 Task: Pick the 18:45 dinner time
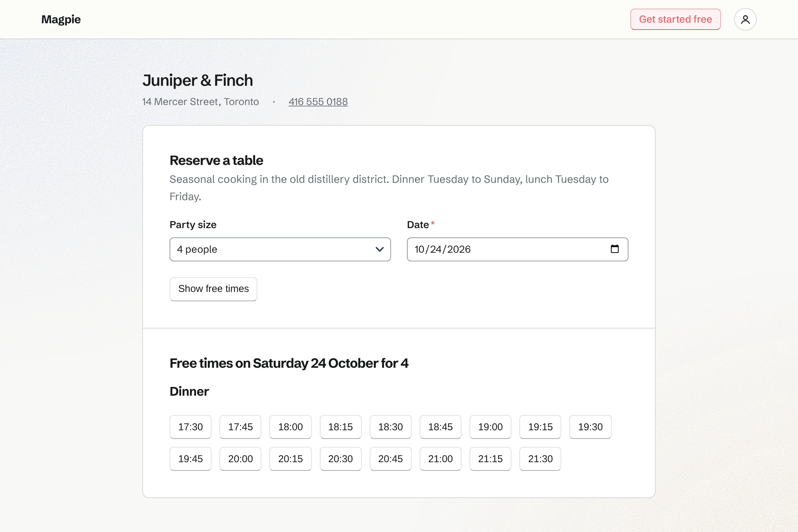click(440, 427)
